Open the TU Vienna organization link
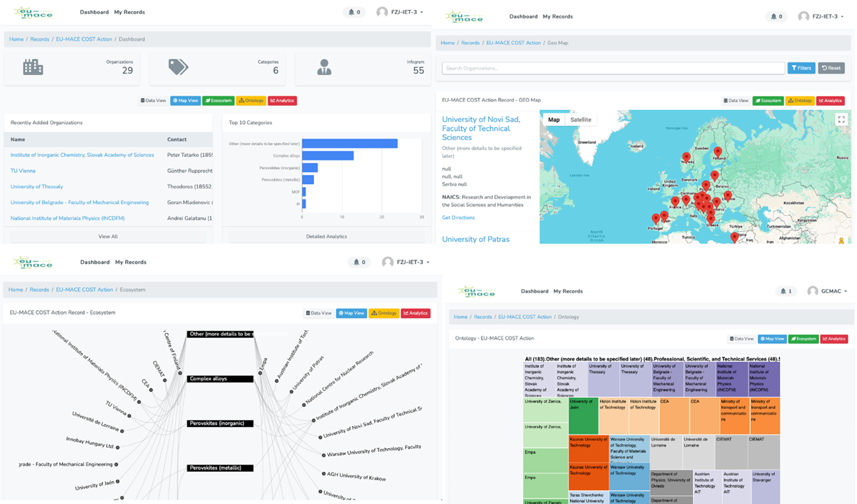Viewport: 857px width, 504px height. pos(23,171)
